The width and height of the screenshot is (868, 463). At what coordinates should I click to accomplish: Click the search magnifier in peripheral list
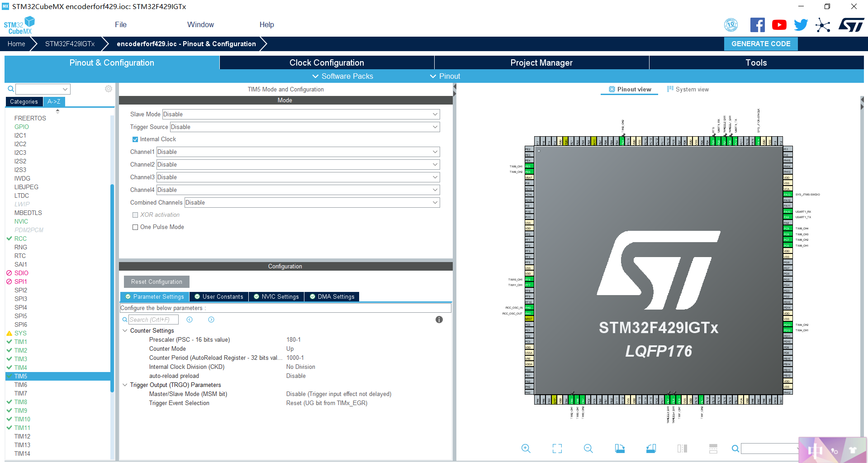coord(11,89)
